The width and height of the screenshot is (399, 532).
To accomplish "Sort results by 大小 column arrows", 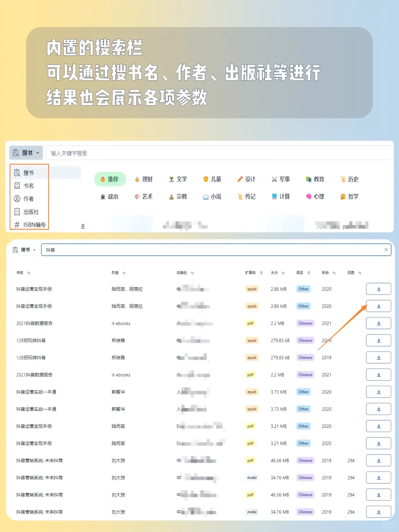I will click(283, 273).
